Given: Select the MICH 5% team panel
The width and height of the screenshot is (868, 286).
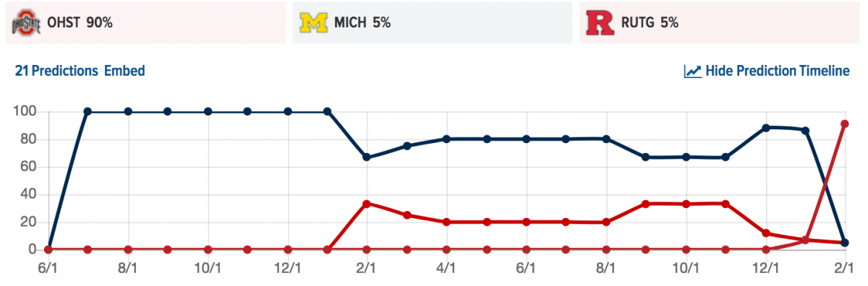Looking at the screenshot, I should (432, 22).
